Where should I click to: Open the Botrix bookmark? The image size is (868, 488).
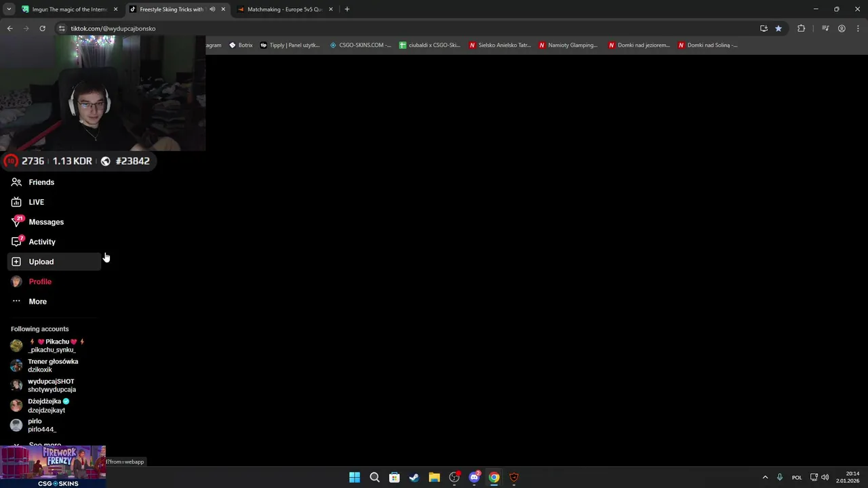point(241,45)
